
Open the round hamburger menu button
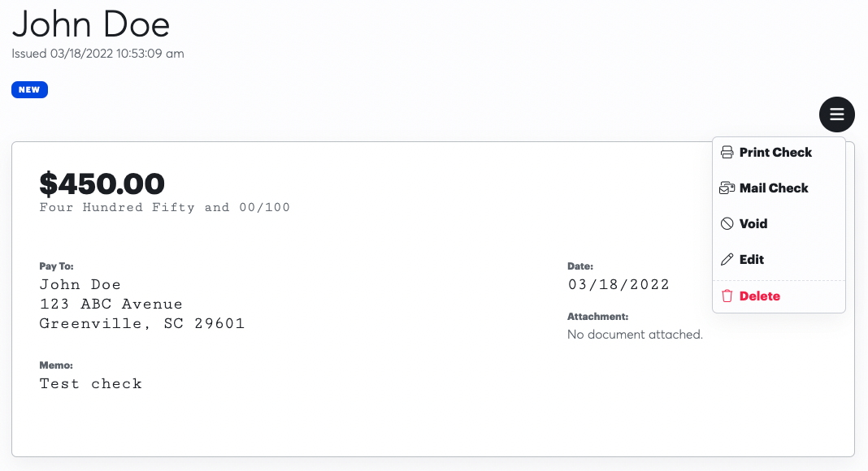[x=837, y=115]
